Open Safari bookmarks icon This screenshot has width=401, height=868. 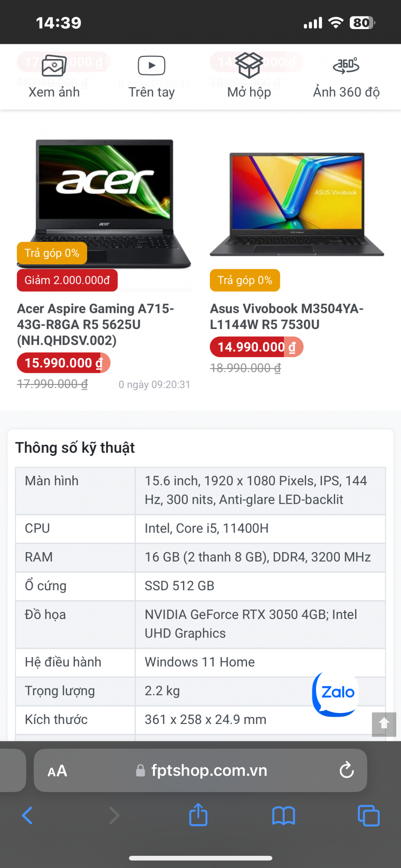pyautogui.click(x=284, y=816)
